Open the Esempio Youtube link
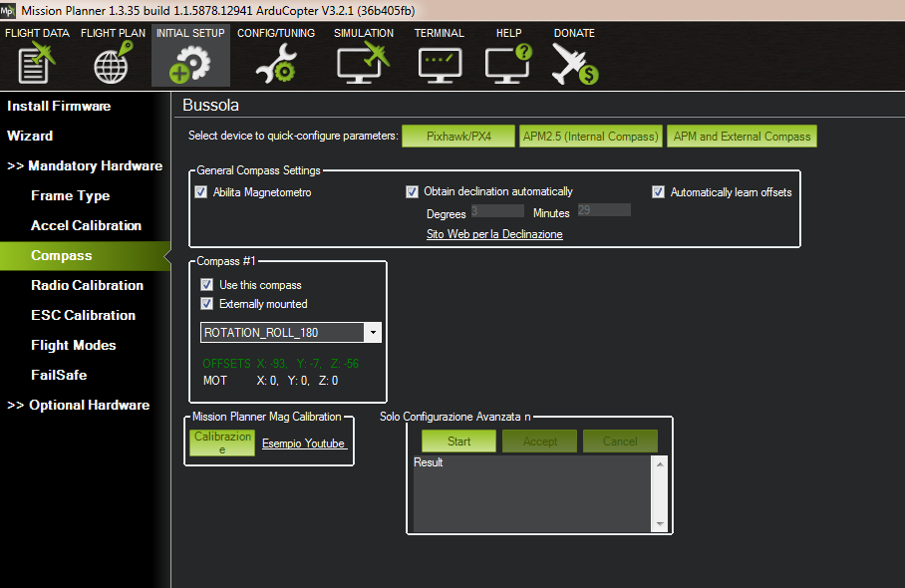The image size is (905, 588). tap(304, 443)
